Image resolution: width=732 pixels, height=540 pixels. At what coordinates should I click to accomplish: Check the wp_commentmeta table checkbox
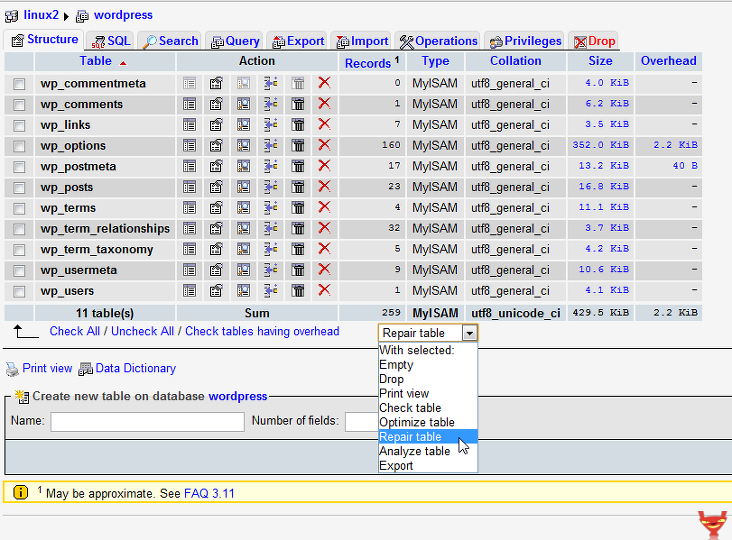coord(19,84)
